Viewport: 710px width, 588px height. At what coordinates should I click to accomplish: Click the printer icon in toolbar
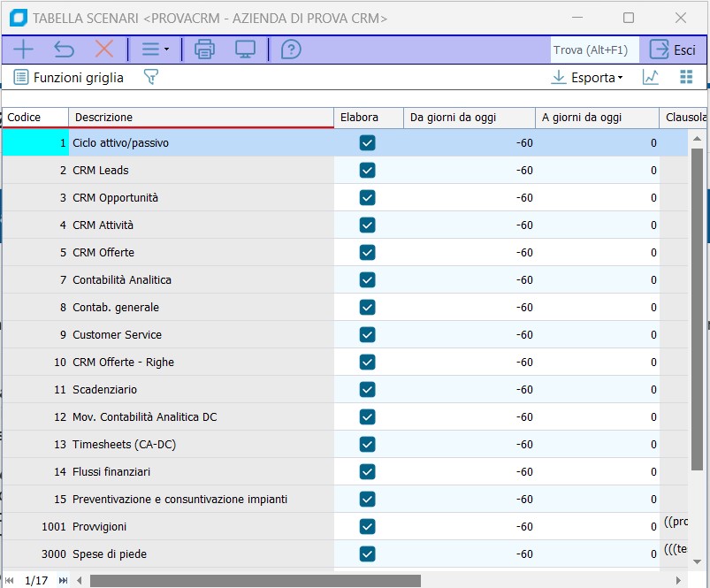204,50
